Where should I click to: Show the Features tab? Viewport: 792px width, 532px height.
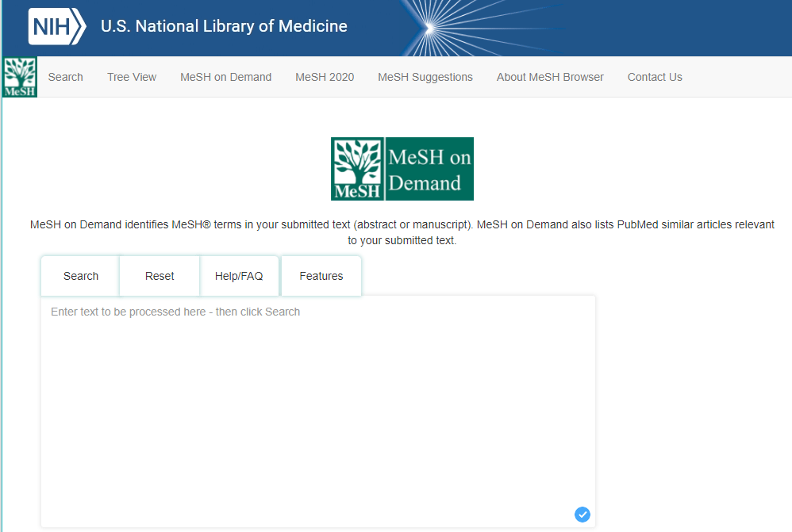tap(321, 276)
